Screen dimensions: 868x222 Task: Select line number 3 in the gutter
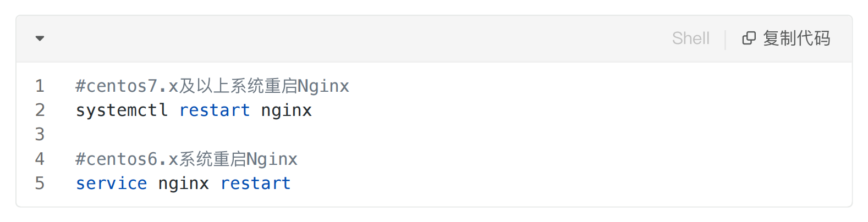(x=40, y=134)
